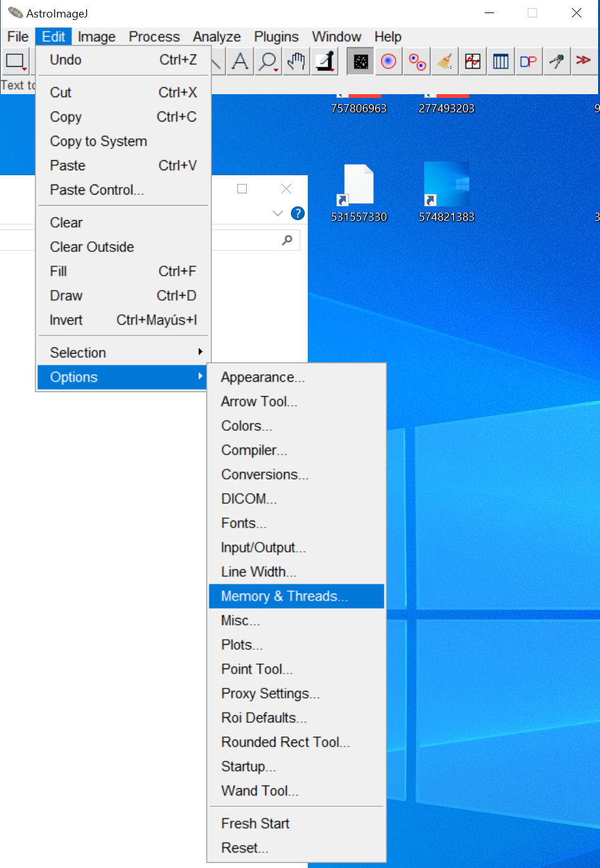Screen dimensions: 600x868
Task: Open Plots... options
Action: [297, 645]
